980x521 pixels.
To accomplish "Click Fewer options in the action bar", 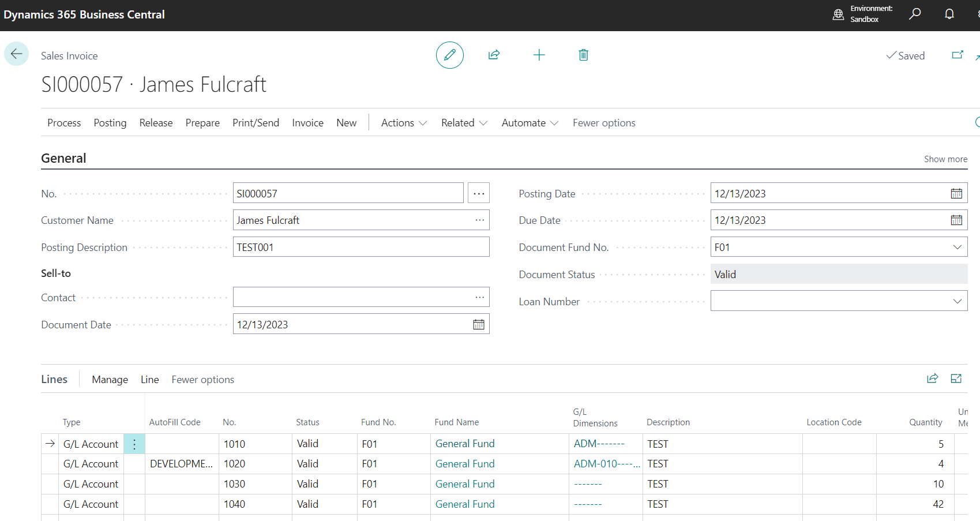I will (604, 123).
